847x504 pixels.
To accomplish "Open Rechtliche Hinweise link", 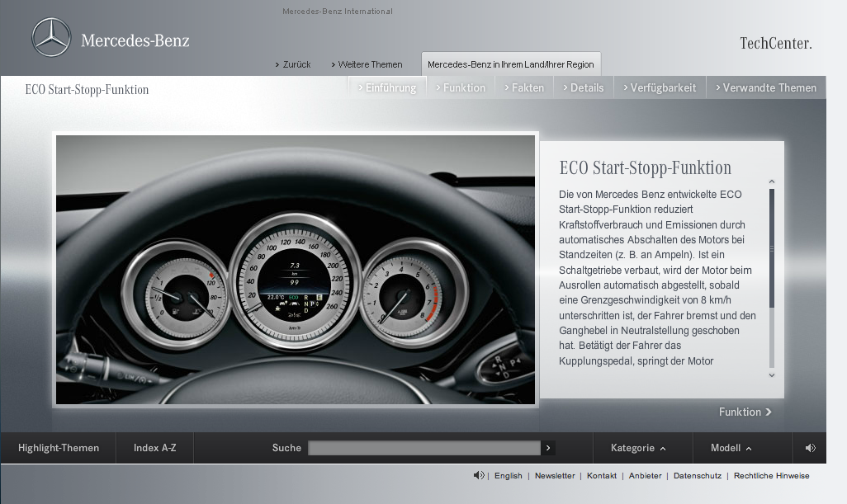I will pos(771,475).
